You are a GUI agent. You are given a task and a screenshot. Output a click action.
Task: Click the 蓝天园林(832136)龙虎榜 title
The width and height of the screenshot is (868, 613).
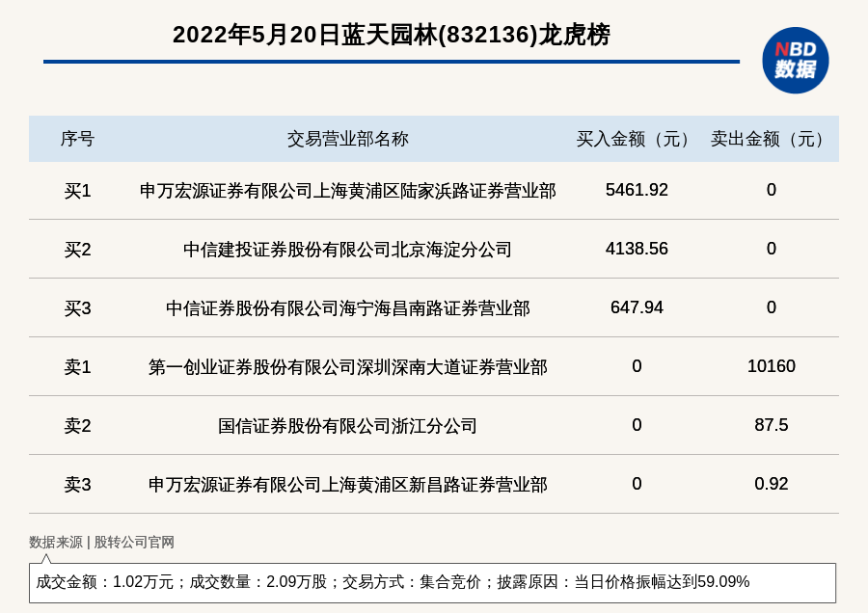point(391,35)
